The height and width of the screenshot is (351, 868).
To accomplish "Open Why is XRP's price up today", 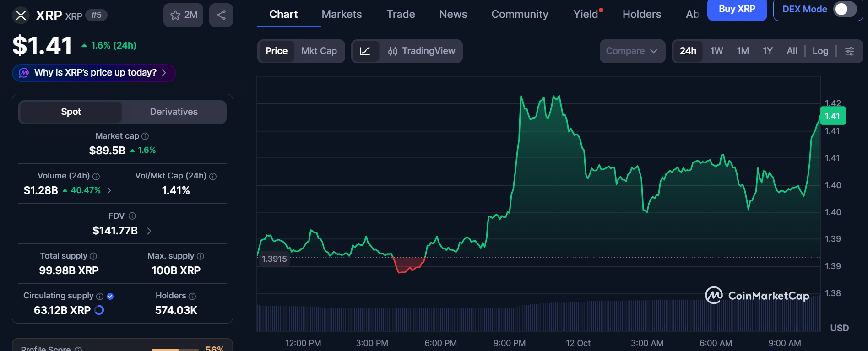I will tap(94, 73).
